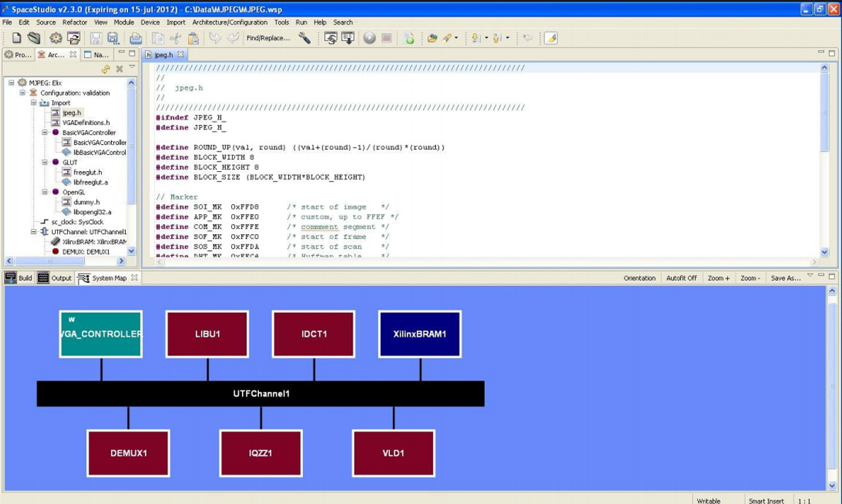
Task: Click the New file toolbar icon
Action: [17, 38]
